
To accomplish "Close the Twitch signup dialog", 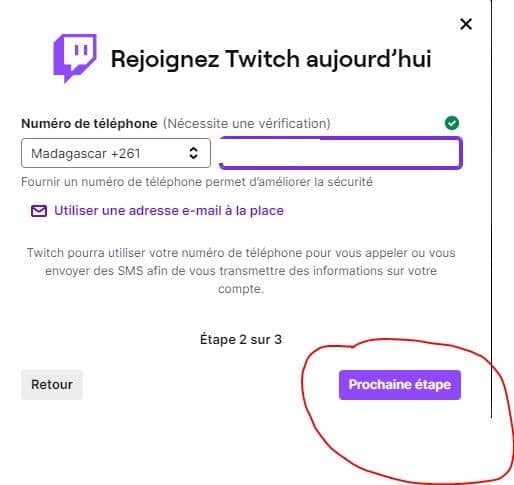I will [466, 24].
